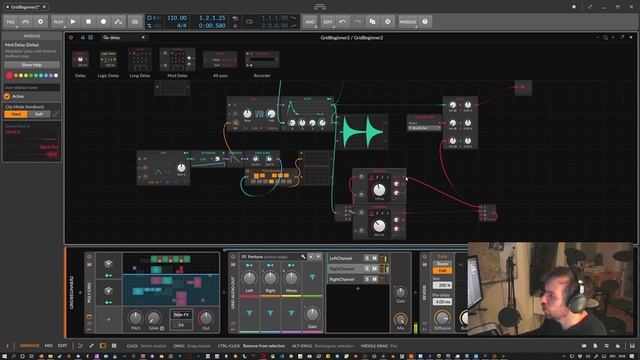Image resolution: width=640 pixels, height=360 pixels.
Task: Pick the red module color swatch
Action: 9,76
